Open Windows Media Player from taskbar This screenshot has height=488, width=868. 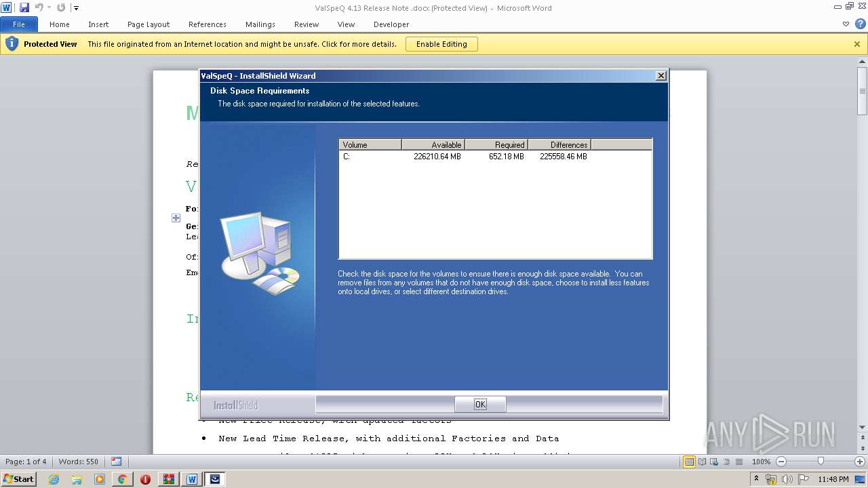(100, 479)
